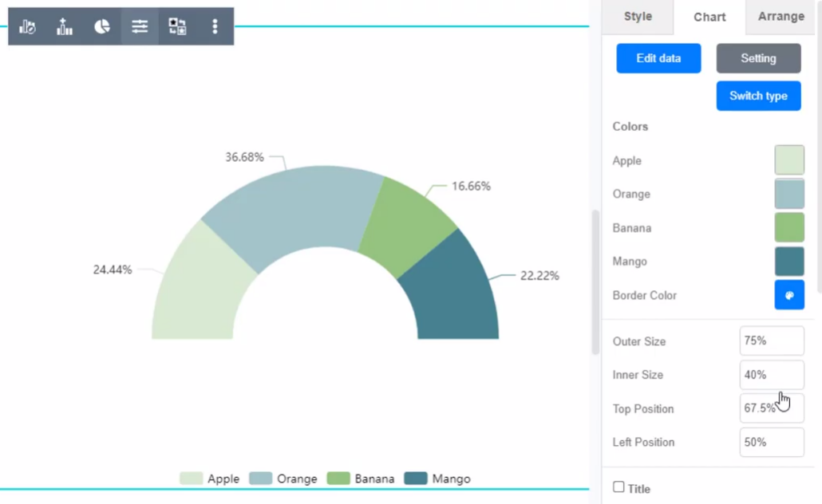Click the Setting button
Viewport: 822px width, 504px height.
758,58
